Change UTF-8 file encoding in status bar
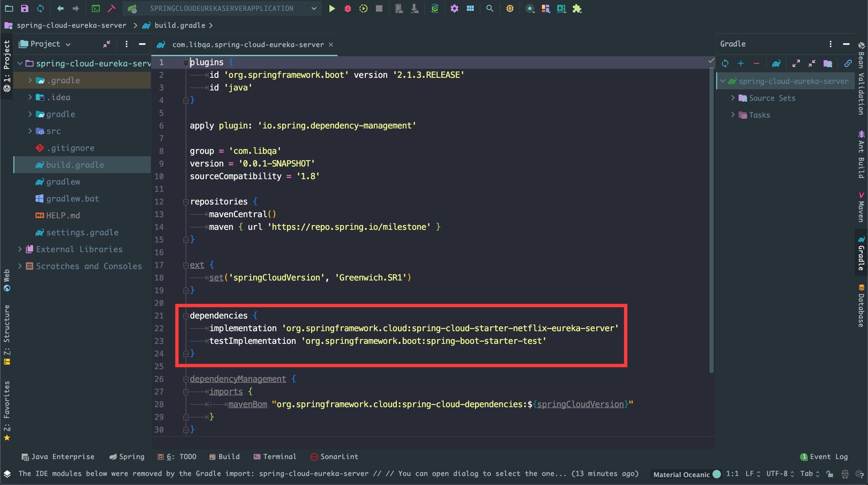 tap(780, 474)
